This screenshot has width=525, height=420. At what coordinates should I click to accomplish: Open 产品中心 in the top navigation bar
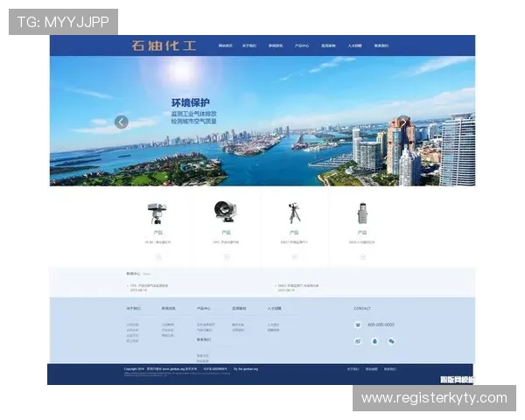point(302,45)
